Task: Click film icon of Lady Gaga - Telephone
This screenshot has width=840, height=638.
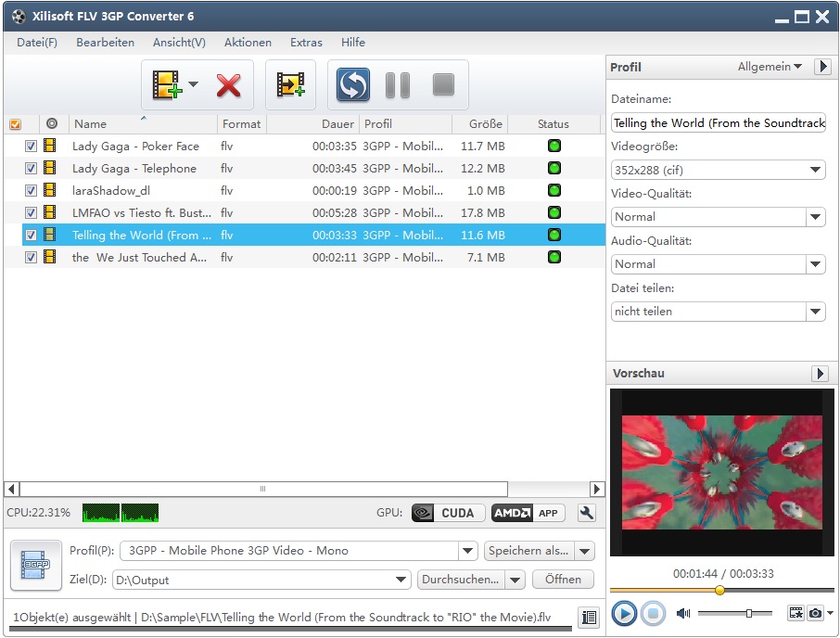Action: point(50,168)
